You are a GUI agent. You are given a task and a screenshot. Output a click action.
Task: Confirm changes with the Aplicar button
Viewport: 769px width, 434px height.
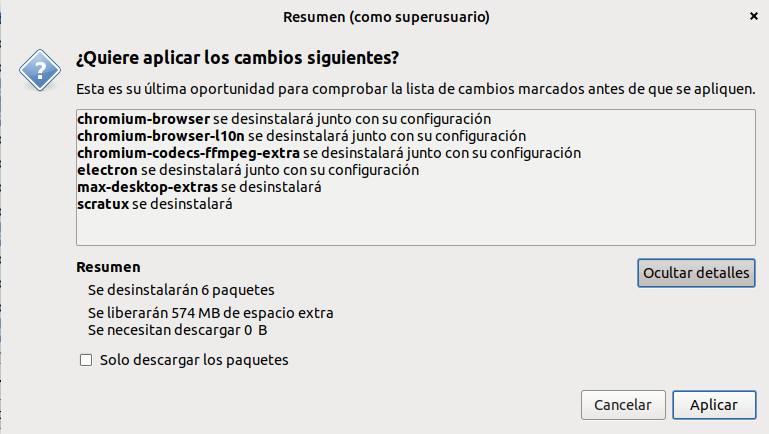[714, 405]
